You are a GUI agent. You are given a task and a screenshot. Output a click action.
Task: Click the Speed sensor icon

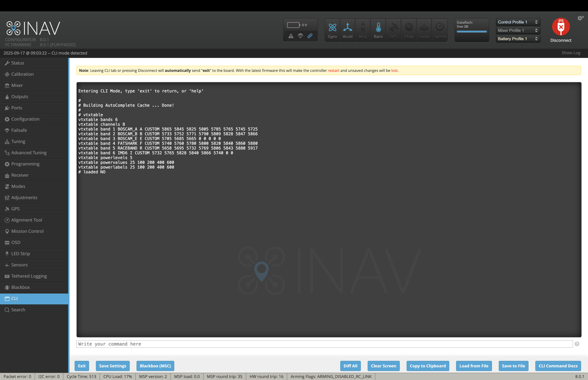click(x=440, y=30)
